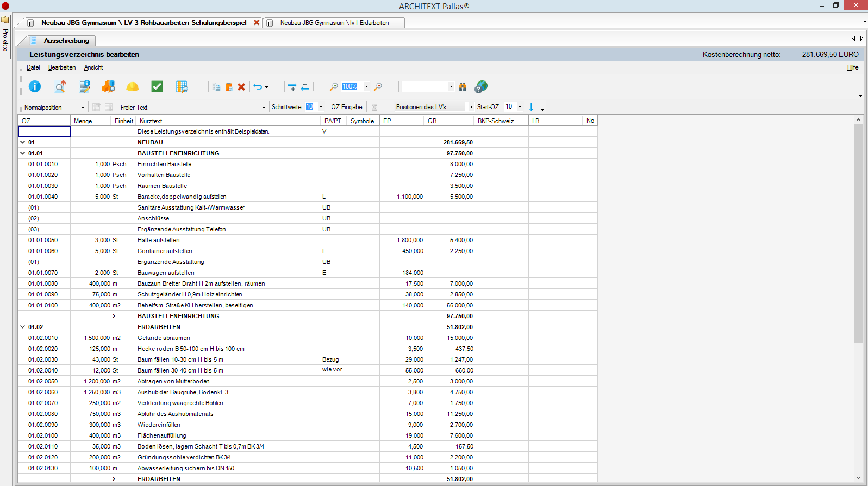Image resolution: width=868 pixels, height=486 pixels.
Task: Click the yellow hard hat icon
Action: pyautogui.click(x=133, y=86)
